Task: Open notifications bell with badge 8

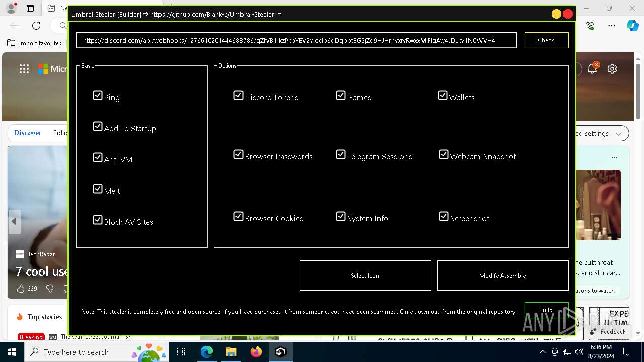Action: click(x=592, y=69)
